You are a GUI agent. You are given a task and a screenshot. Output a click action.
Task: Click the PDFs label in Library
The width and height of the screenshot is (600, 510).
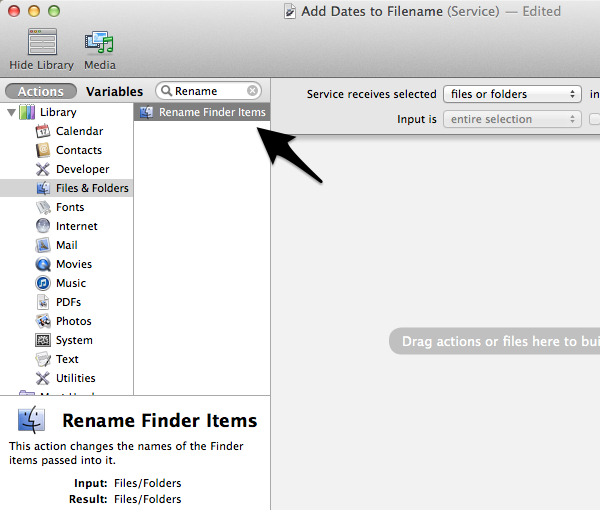point(68,302)
